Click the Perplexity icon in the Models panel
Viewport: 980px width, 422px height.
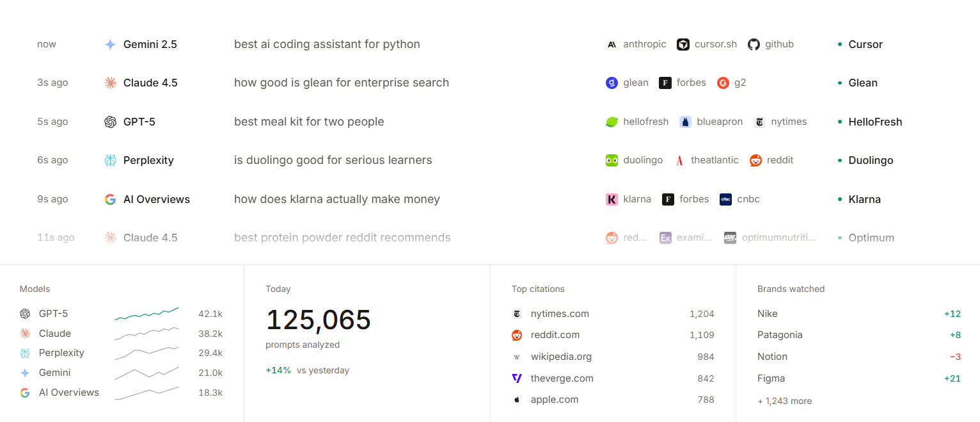tap(25, 353)
